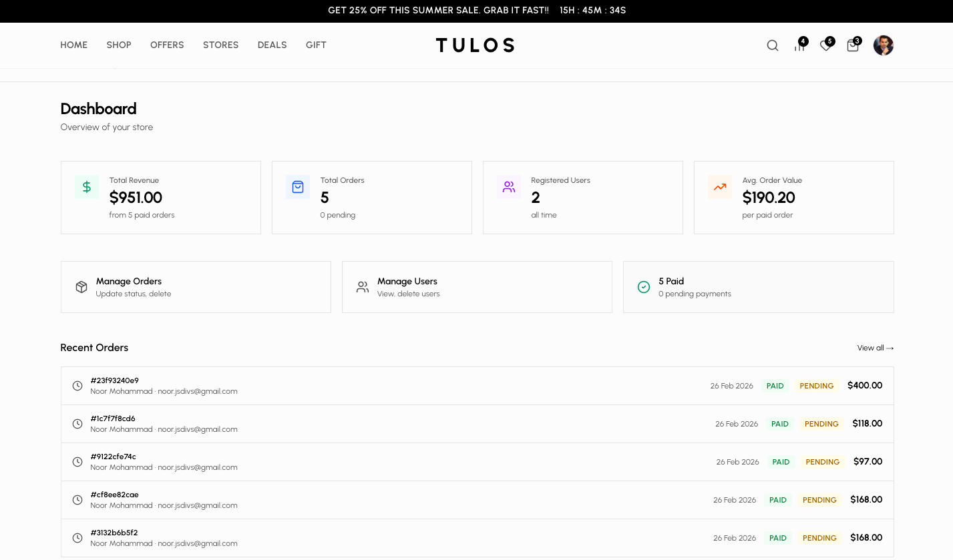
Task: Click the users icon on Registered Users card
Action: pos(508,187)
